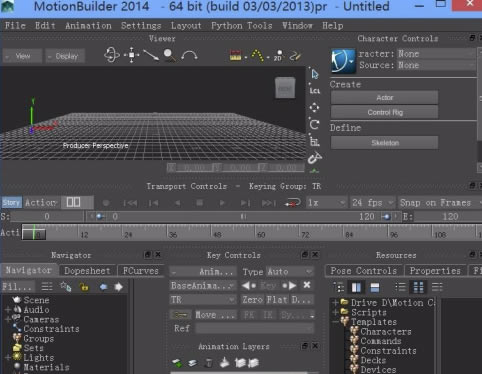
Task: Toggle the Zero key button
Action: 252,300
